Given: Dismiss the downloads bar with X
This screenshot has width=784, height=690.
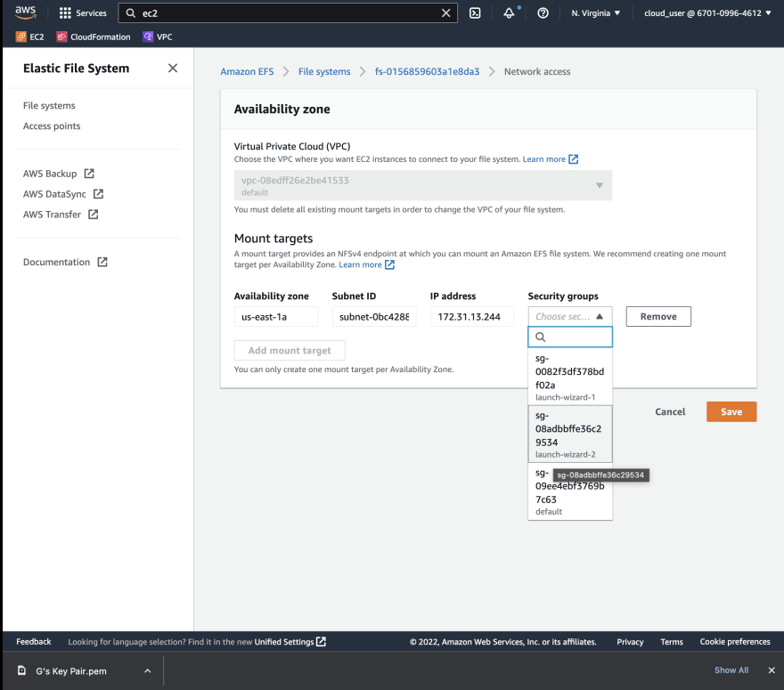Looking at the screenshot, I should pos(772,670).
